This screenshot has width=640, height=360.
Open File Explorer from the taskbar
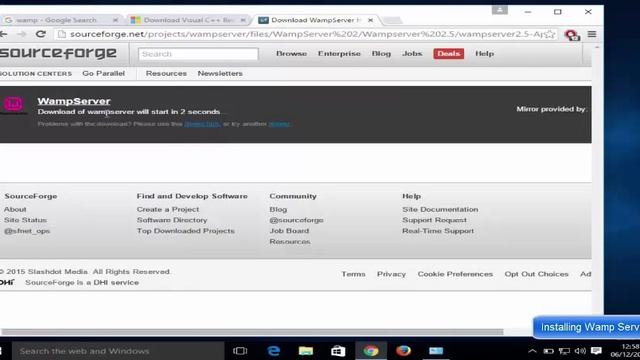pos(306,351)
